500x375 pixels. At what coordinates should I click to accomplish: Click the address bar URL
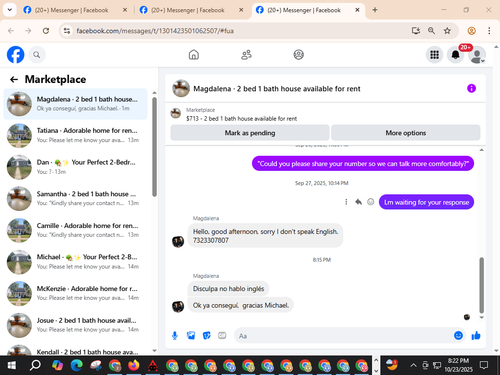tap(155, 31)
